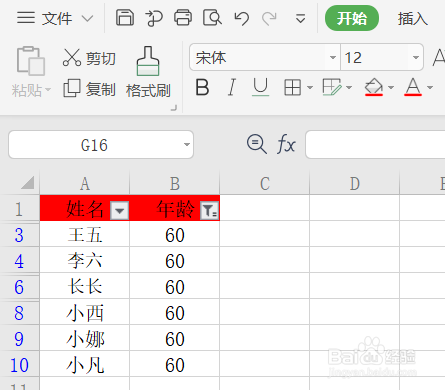This screenshot has width=445, height=390.
Task: Click font size 12 field
Action: (374, 57)
